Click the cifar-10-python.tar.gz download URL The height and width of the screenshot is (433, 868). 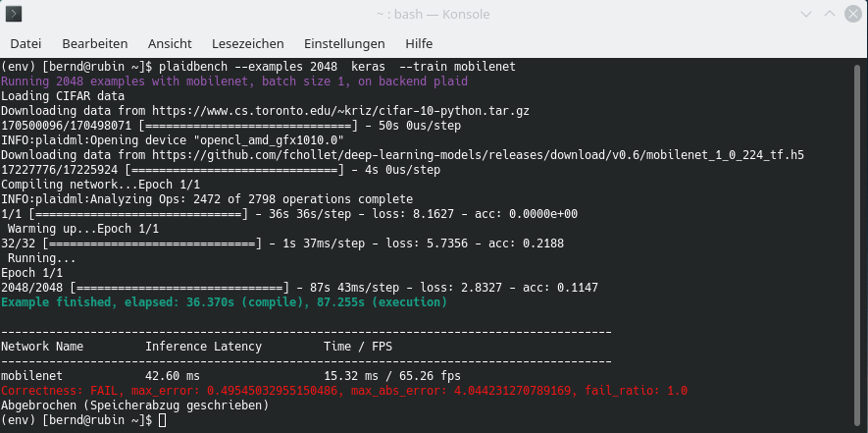[x=341, y=111]
